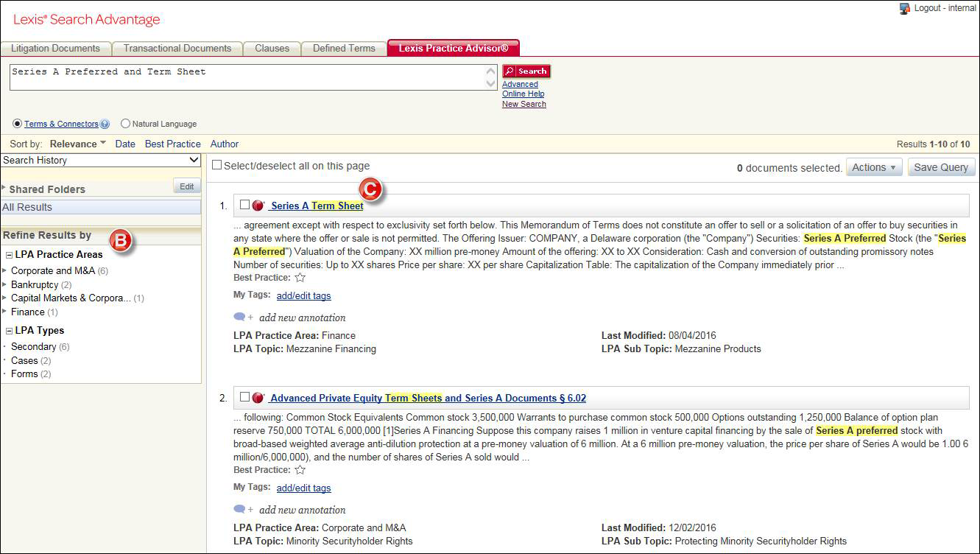Mark result 2 Best Practice star
The height and width of the screenshot is (554, 980).
[300, 470]
